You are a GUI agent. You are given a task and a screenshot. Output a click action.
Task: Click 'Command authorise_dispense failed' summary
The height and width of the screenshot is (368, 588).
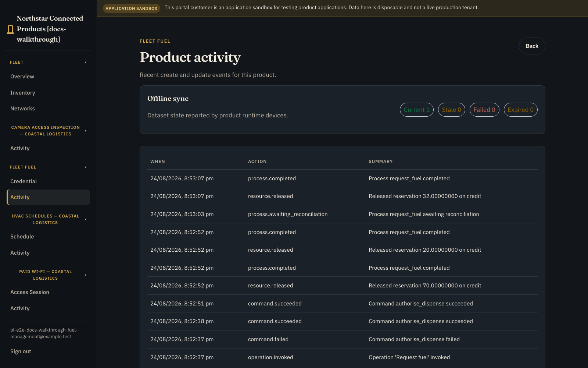click(414, 339)
